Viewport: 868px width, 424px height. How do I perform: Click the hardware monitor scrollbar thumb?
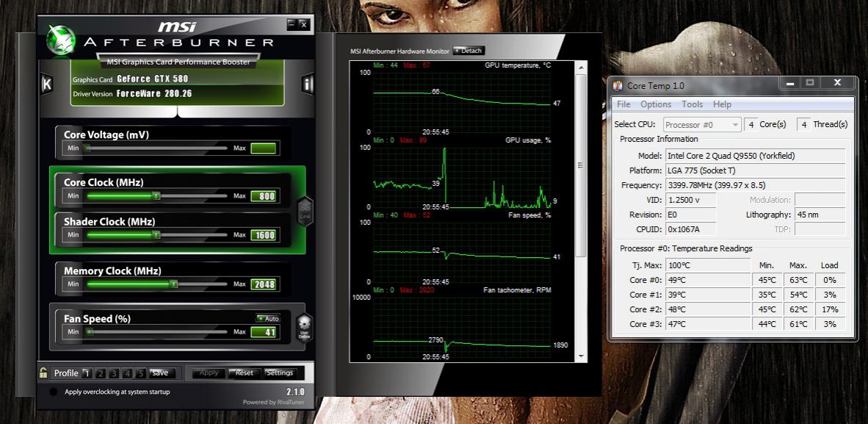tap(581, 165)
